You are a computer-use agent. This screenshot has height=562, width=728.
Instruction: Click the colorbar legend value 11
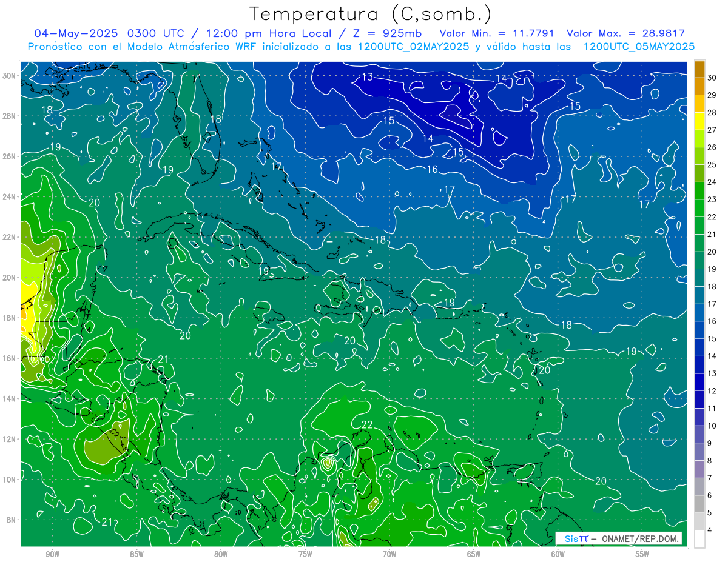pyautogui.click(x=712, y=409)
